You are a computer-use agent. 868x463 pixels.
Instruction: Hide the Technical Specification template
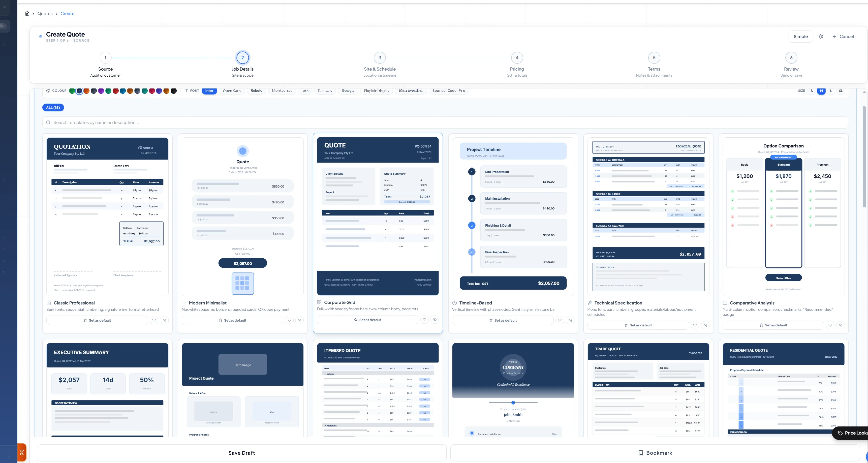[705, 325]
